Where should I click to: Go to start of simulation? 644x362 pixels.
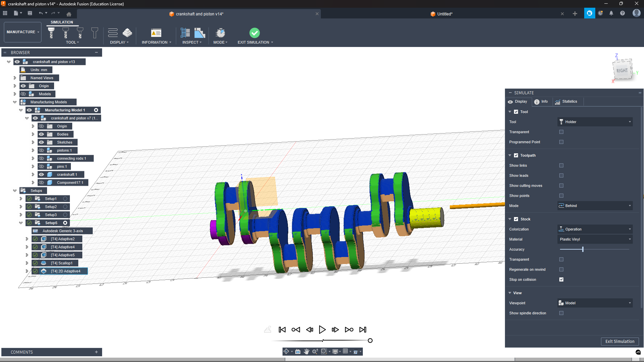click(282, 330)
